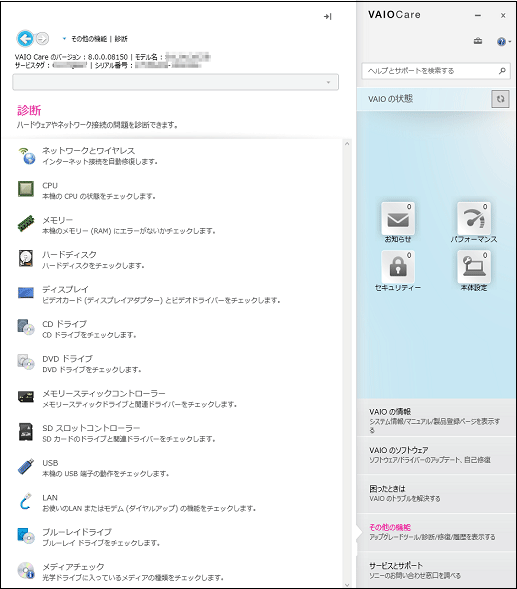Launch the メモリー check via its title
This screenshot has height=589, width=517.
coord(57,220)
